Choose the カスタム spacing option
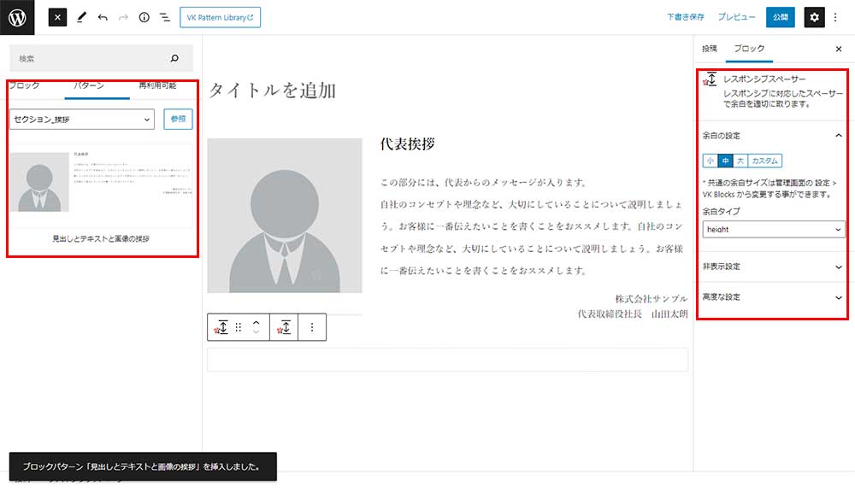The height and width of the screenshot is (504, 855). 764,161
